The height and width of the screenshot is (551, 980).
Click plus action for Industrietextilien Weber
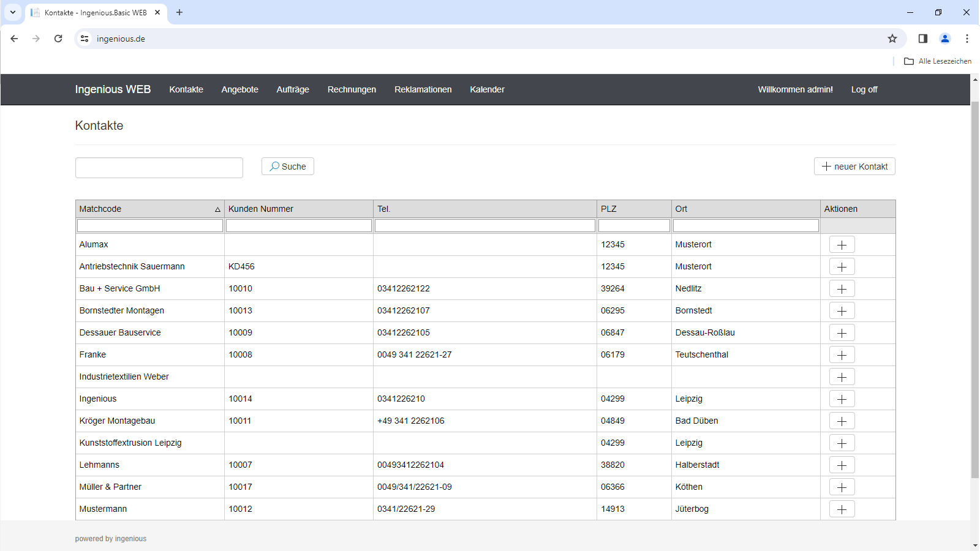click(842, 377)
